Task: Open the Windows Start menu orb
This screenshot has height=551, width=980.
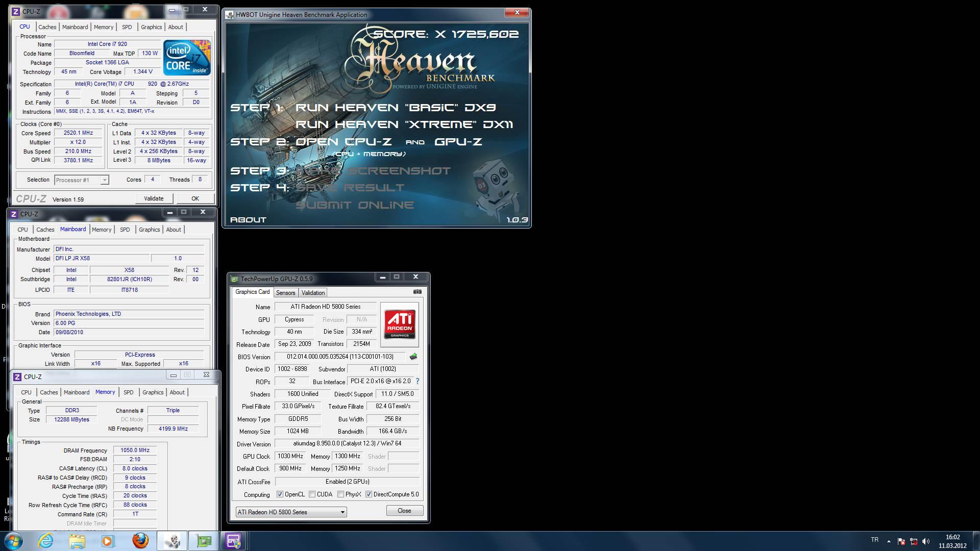Action: point(14,541)
